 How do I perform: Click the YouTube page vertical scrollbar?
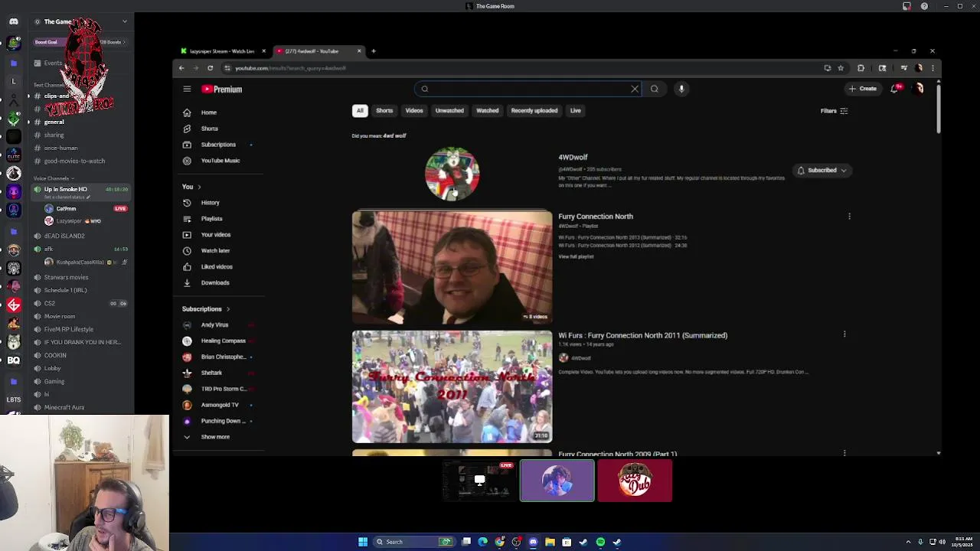pyautogui.click(x=938, y=107)
